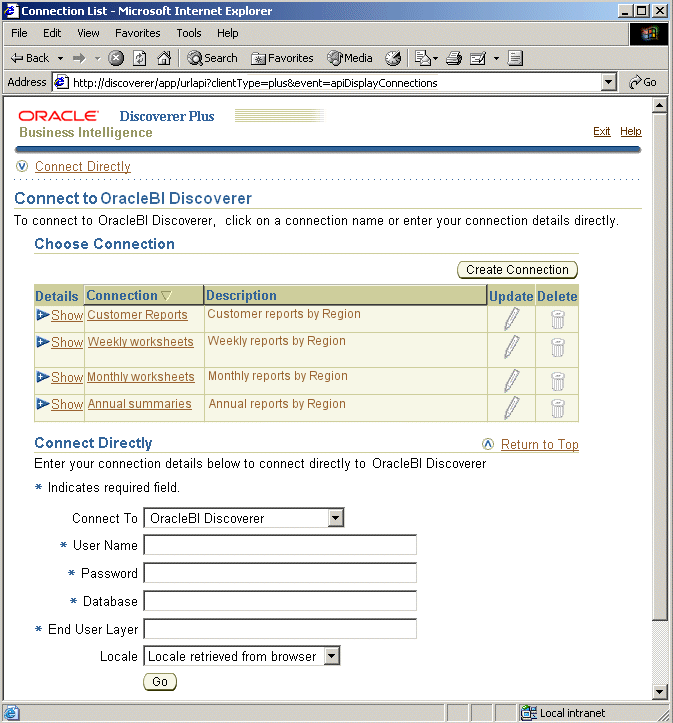Image resolution: width=673 pixels, height=723 pixels.
Task: Open the Help link in page header
Action: 631,131
